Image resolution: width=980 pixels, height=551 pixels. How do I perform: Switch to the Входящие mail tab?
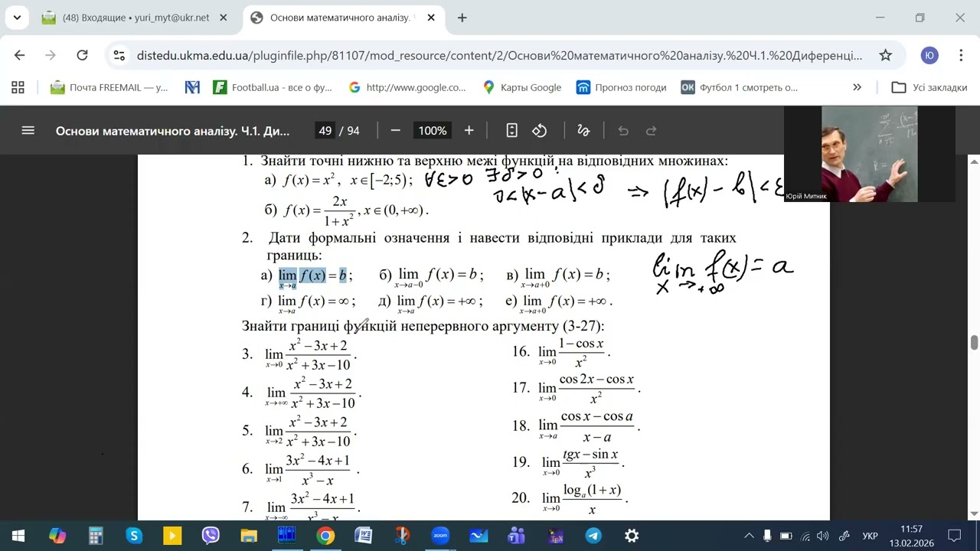point(136,18)
